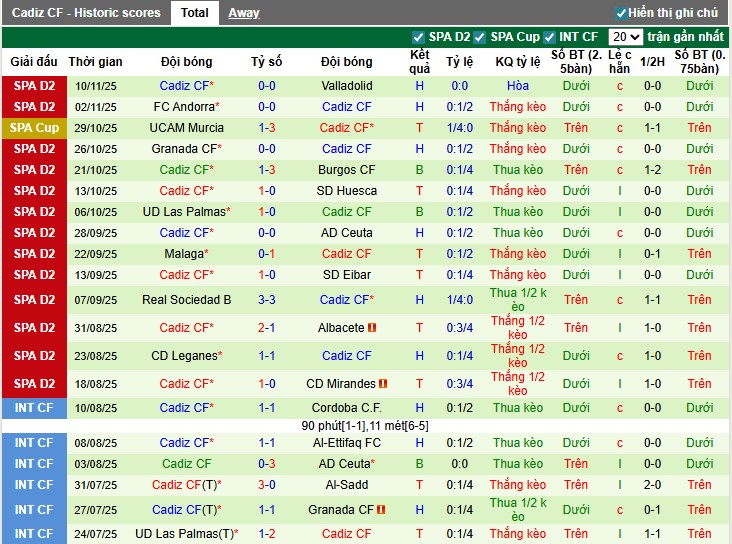Select the Total tab
The image size is (732, 544).
click(x=195, y=13)
